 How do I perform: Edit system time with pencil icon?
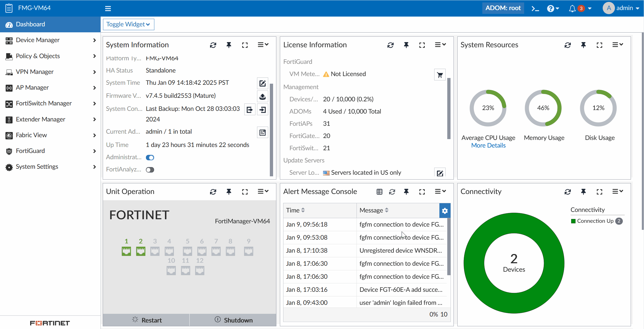[x=262, y=83]
